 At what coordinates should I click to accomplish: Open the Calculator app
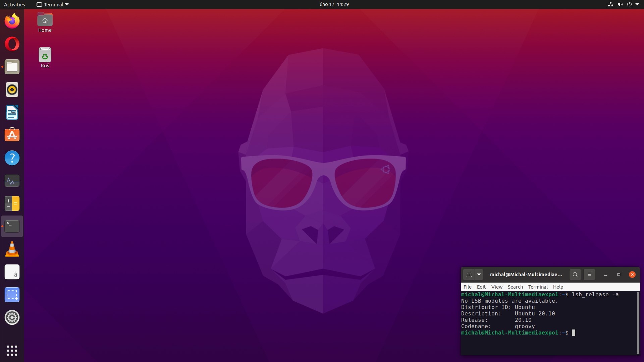12,203
